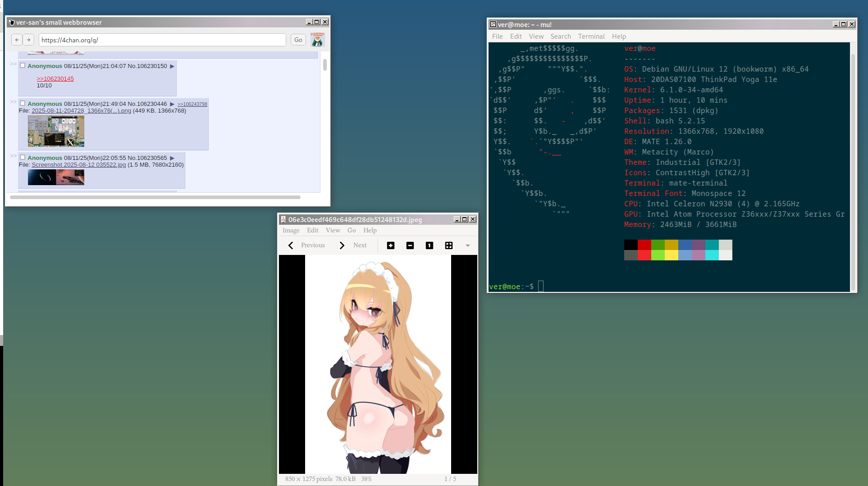This screenshot has width=868, height=486.
Task: Hide post No.106230150 using its >> marker
Action: pyautogui.click(x=13, y=64)
